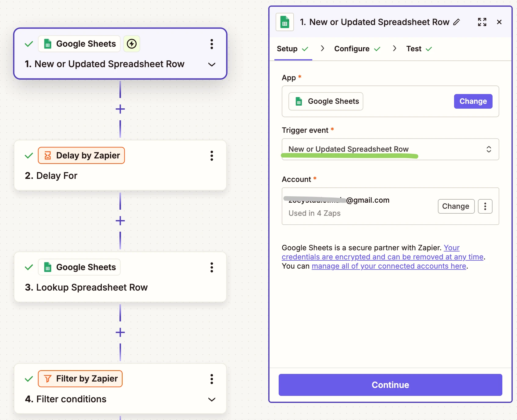The width and height of the screenshot is (517, 420).
Task: Open the Trigger event dropdown
Action: (390, 149)
